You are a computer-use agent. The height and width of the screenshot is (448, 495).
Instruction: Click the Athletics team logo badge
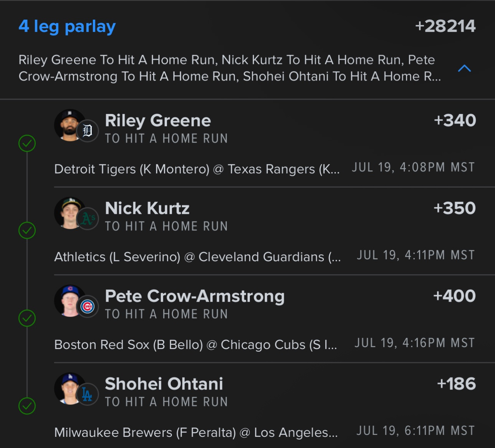pyautogui.click(x=88, y=219)
